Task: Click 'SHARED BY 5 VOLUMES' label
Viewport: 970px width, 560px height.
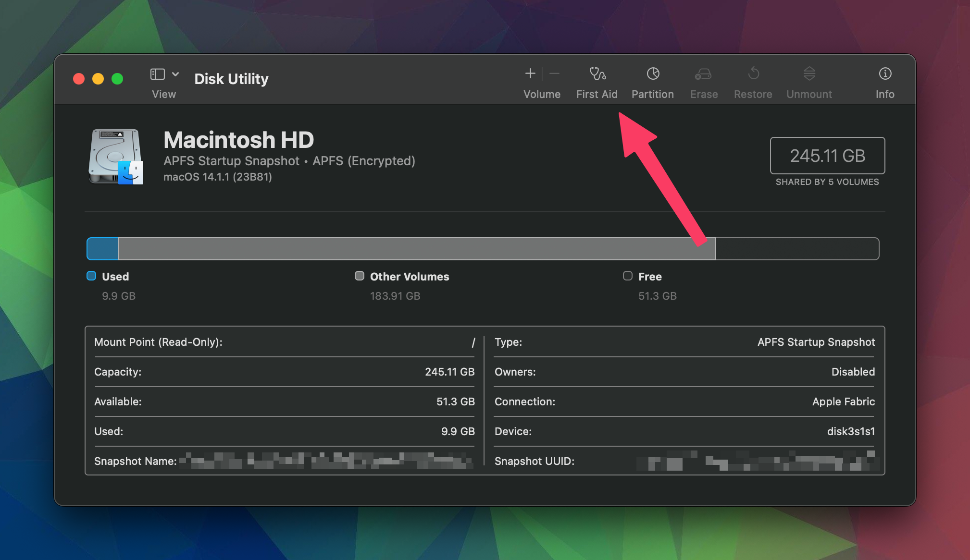Action: (827, 182)
